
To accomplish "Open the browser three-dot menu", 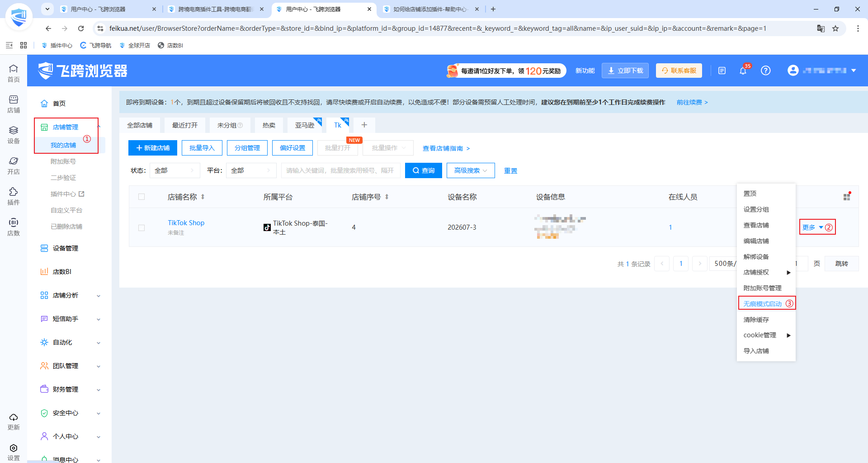I will point(858,28).
